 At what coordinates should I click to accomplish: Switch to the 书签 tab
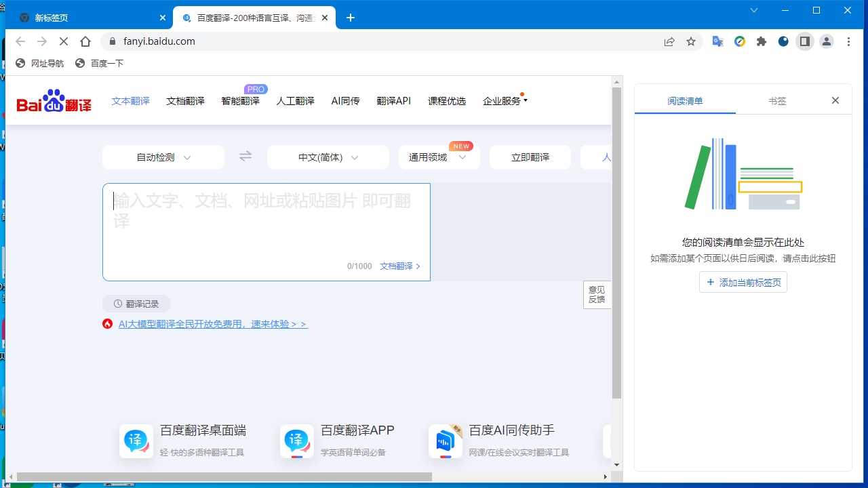tap(777, 100)
